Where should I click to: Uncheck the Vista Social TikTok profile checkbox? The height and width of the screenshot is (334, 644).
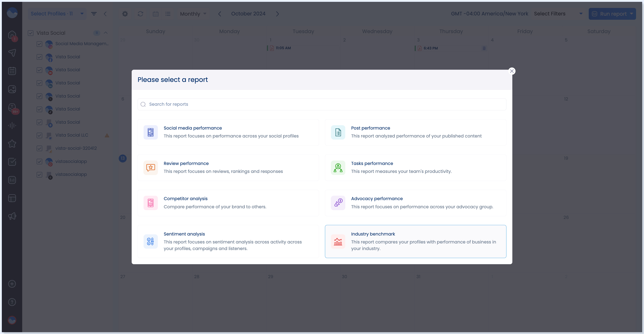pos(39,109)
